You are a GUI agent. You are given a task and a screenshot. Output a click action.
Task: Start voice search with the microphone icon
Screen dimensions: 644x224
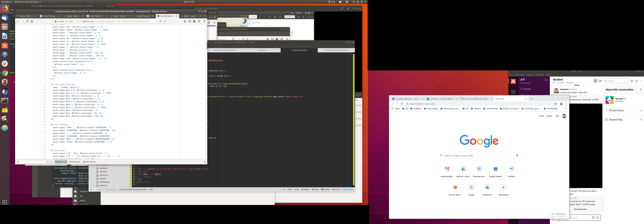point(517,156)
